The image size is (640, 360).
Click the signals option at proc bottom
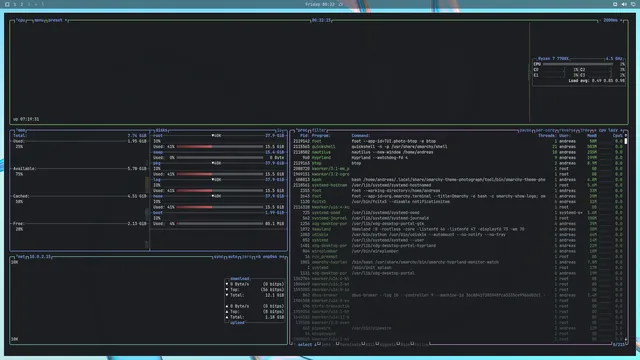[388, 344]
